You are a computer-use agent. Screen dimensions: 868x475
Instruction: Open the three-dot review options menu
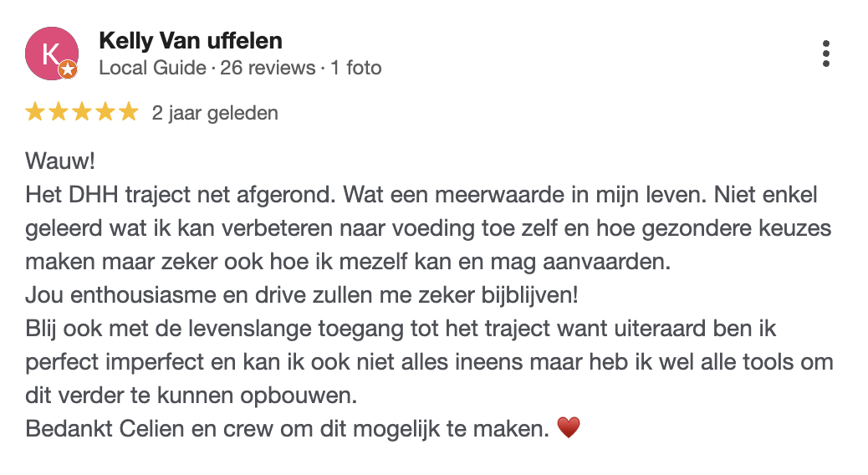point(826,54)
